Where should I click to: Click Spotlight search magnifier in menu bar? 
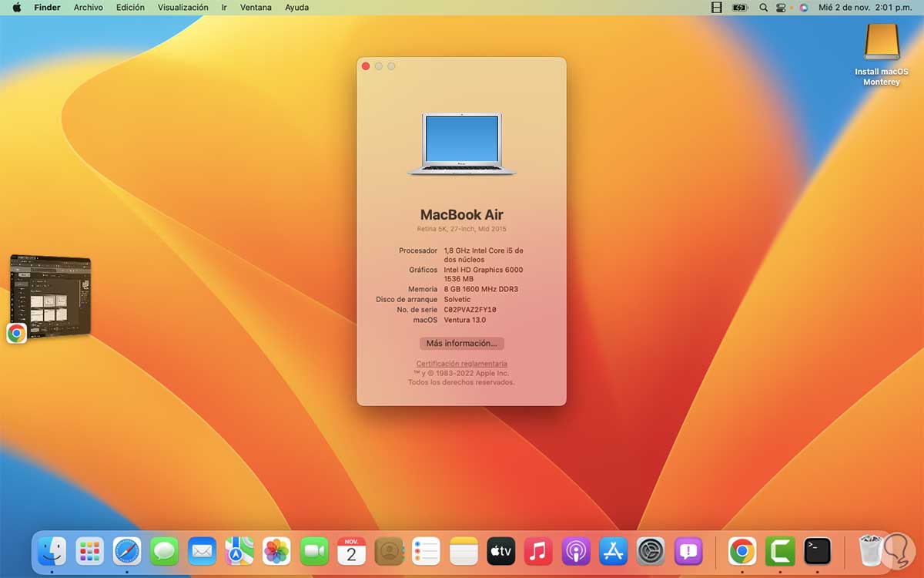point(764,8)
